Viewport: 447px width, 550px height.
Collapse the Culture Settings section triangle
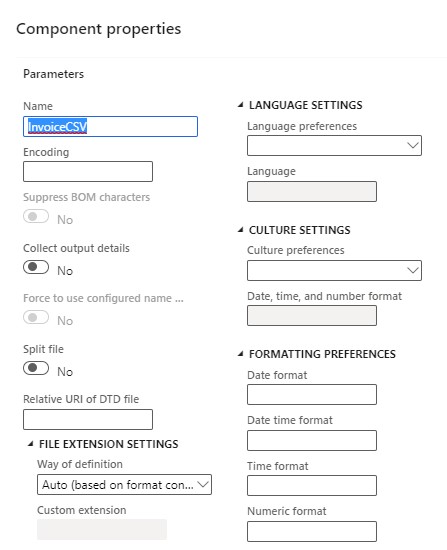point(241,230)
